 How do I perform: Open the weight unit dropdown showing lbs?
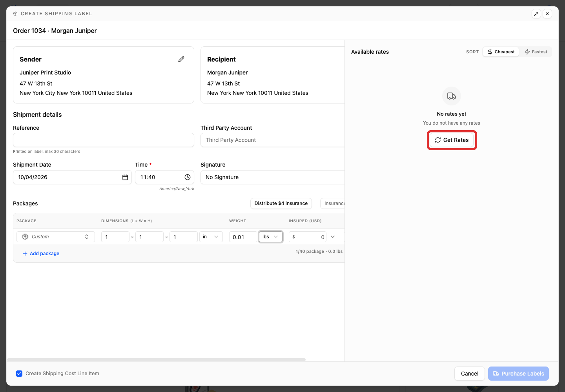tap(271, 237)
